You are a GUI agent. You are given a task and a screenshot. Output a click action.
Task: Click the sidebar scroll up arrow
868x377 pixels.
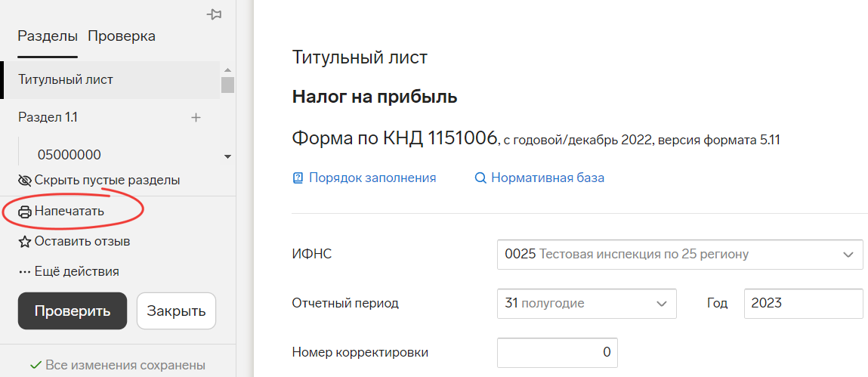[227, 70]
